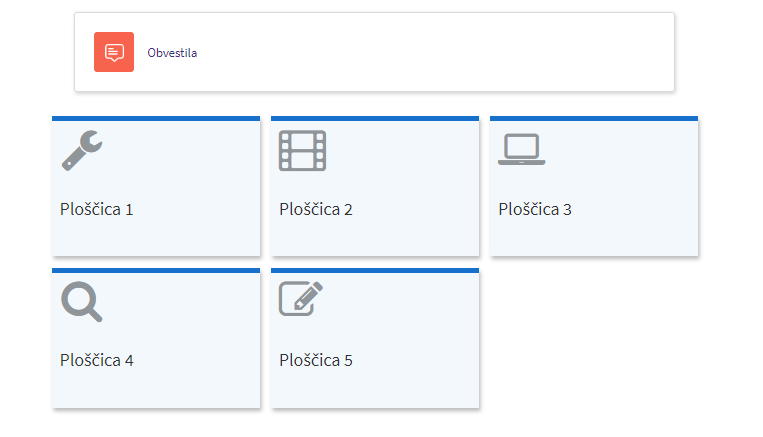This screenshot has width=763, height=437.
Task: Click the blue top bar of Ploščica 3
Action: tap(594, 118)
